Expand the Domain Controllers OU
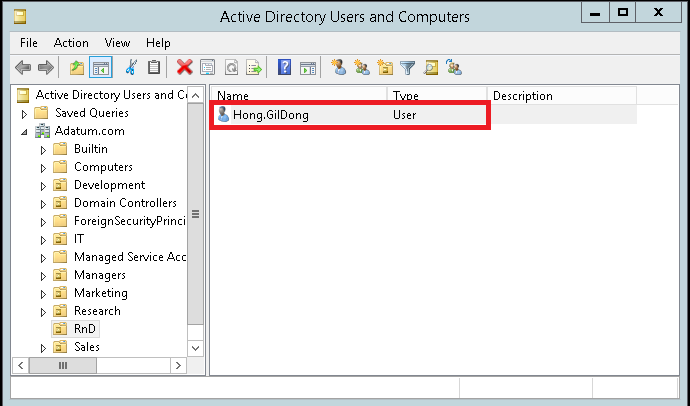Image resolution: width=690 pixels, height=406 pixels. coord(43,204)
